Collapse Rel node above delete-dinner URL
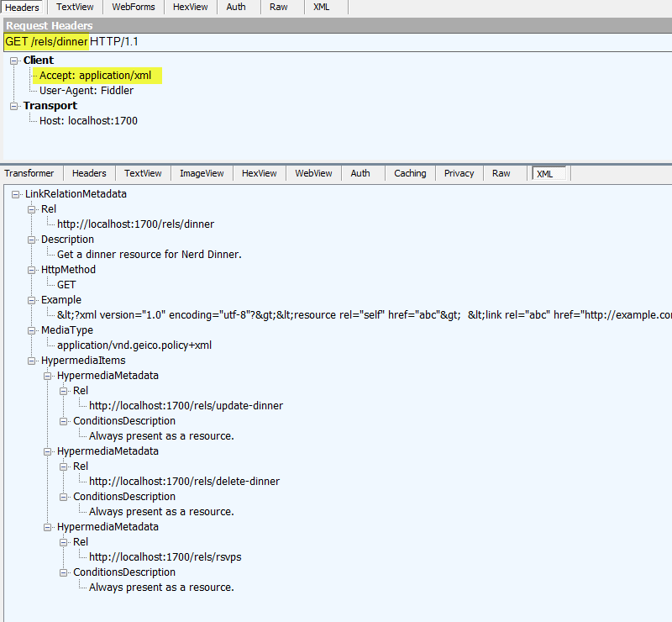672x622 pixels. (x=64, y=466)
